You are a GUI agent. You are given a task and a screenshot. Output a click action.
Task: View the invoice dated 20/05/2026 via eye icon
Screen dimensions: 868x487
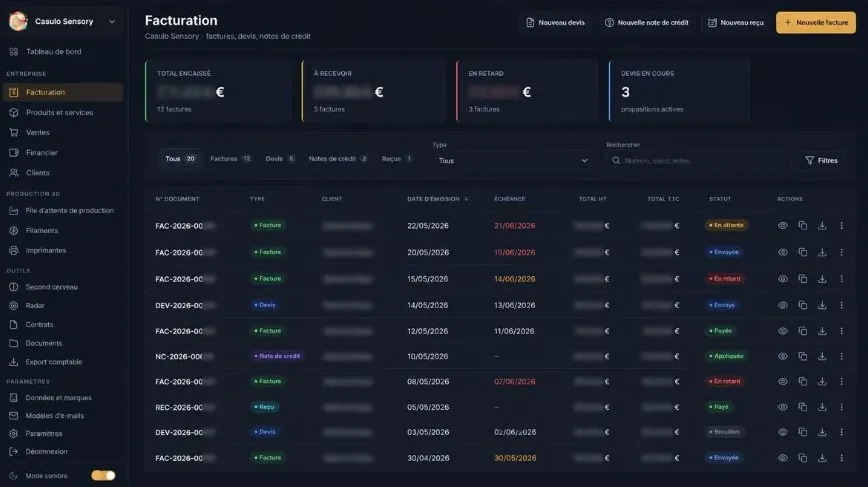(783, 252)
